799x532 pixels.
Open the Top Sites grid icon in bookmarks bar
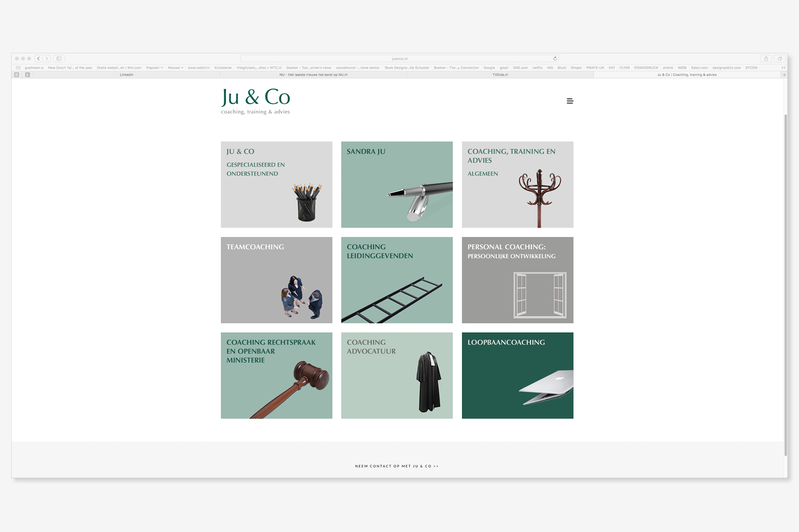click(x=18, y=68)
